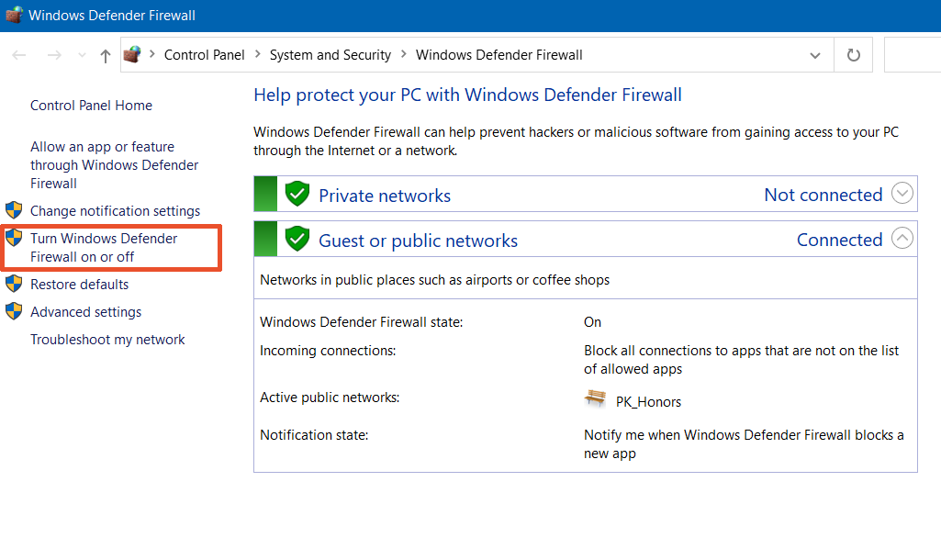Expand the chevron after System and Security
The width and height of the screenshot is (941, 560).
point(404,54)
